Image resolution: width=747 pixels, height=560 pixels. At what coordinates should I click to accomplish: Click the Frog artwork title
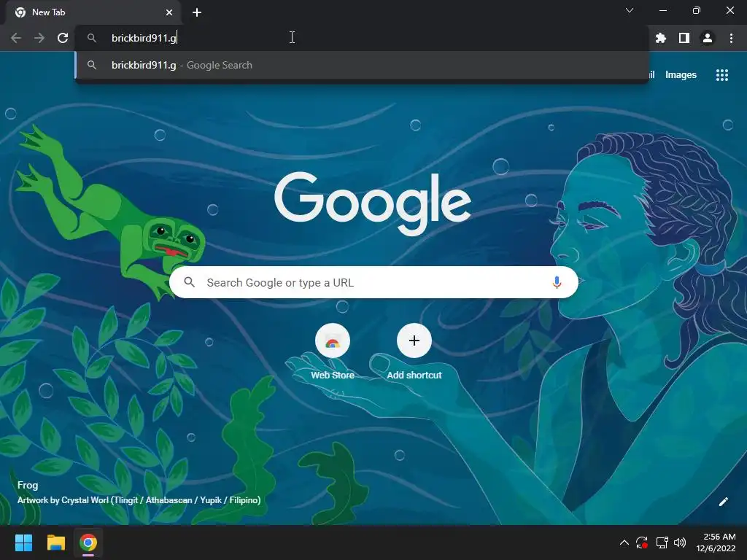coord(28,485)
